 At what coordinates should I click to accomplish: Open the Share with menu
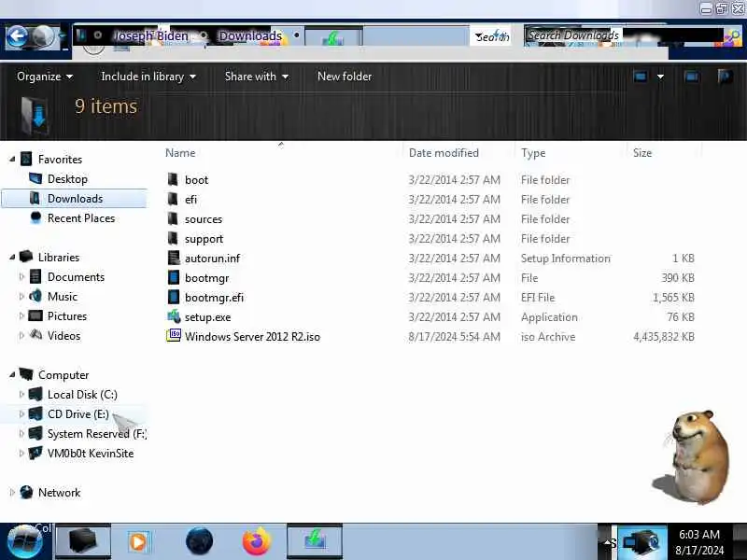click(256, 77)
